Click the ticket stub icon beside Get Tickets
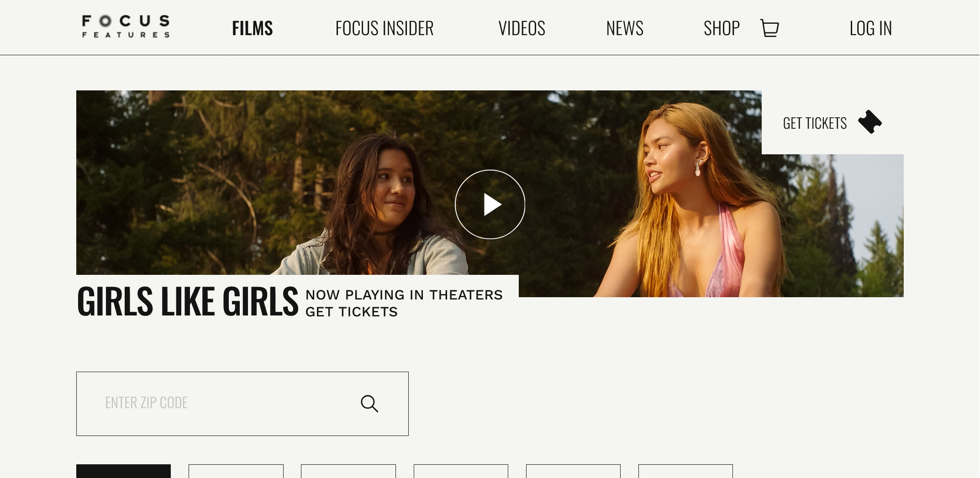This screenshot has height=478, width=980. coord(870,122)
